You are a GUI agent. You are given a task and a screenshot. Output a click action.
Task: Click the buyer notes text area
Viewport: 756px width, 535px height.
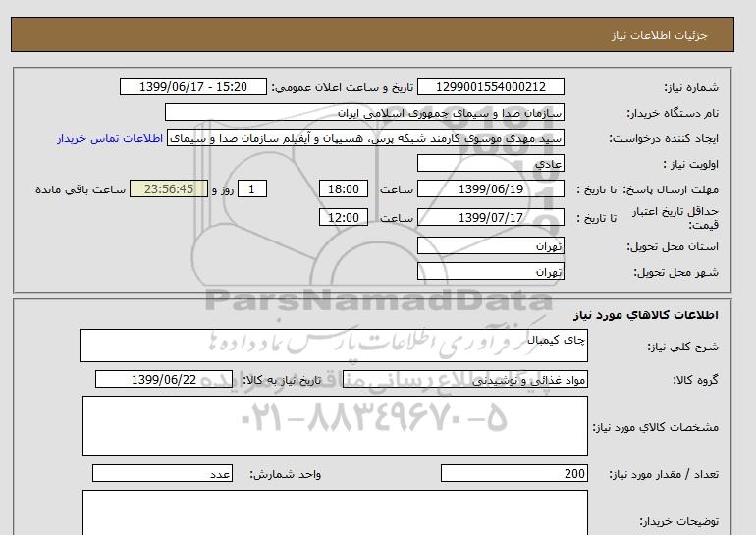[335, 512]
